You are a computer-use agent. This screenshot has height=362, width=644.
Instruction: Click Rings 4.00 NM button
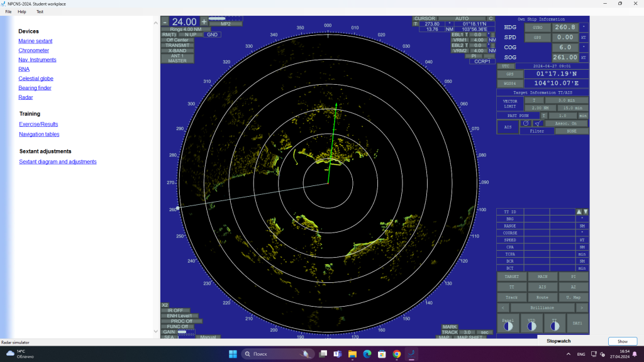pos(186,29)
